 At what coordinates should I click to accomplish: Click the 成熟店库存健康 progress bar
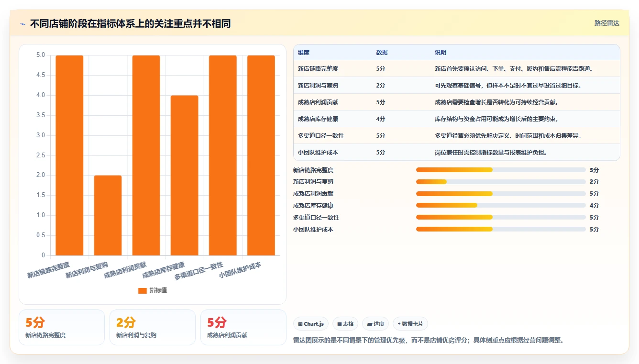point(501,205)
